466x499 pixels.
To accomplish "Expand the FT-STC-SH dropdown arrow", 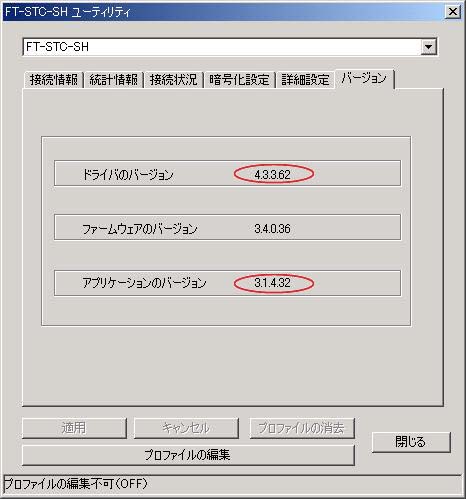I will coord(428,47).
